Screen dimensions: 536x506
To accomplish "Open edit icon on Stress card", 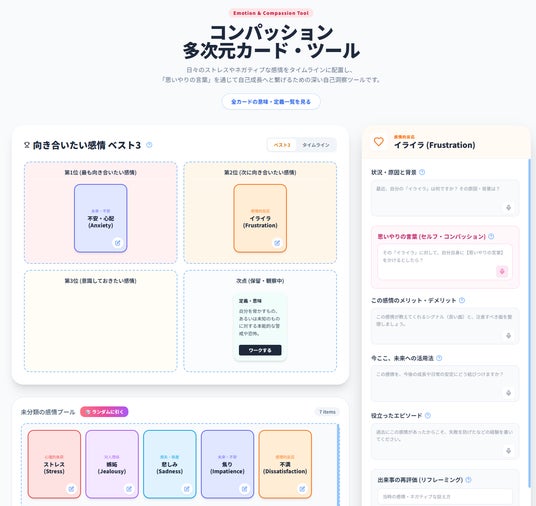I will point(71,489).
